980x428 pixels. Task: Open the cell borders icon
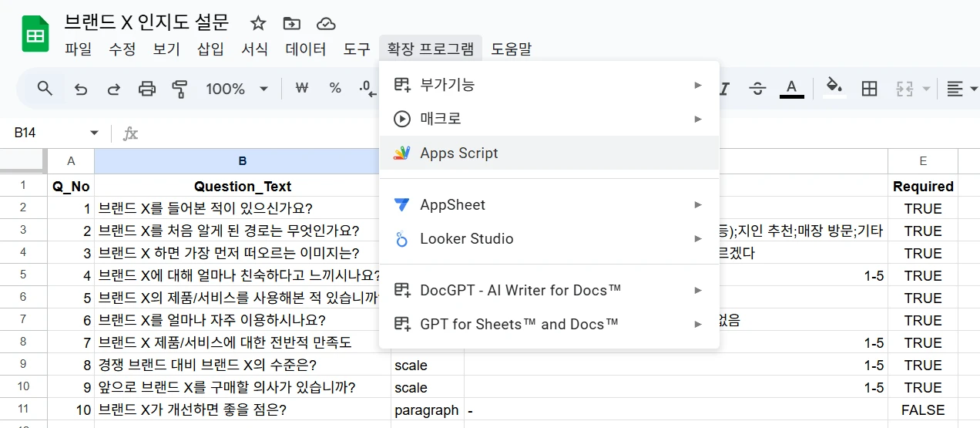pyautogui.click(x=869, y=89)
